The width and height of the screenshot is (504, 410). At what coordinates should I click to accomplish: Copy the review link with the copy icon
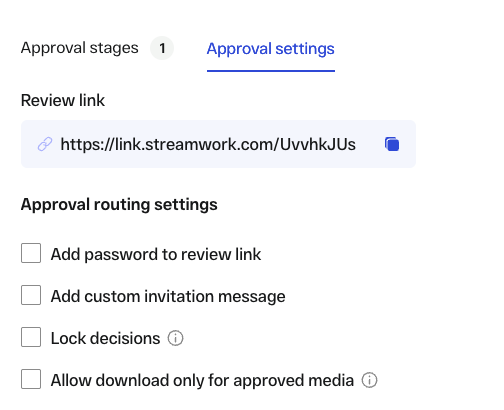392,144
